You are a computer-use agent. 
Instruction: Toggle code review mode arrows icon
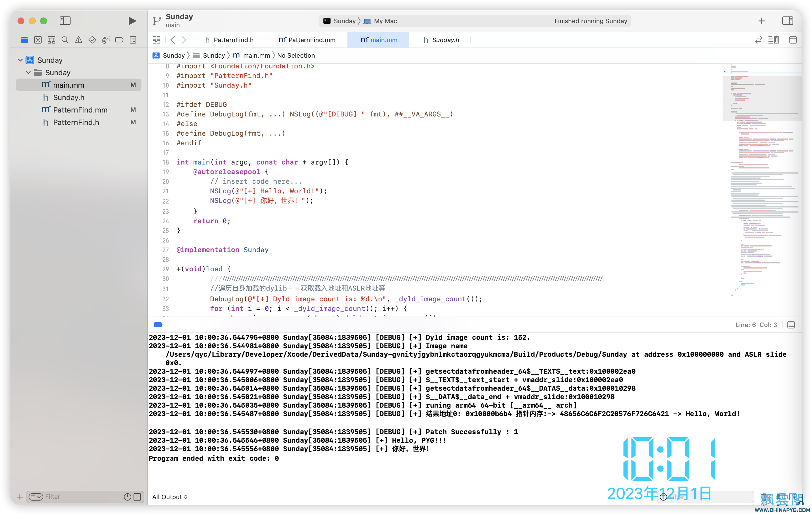click(x=759, y=40)
